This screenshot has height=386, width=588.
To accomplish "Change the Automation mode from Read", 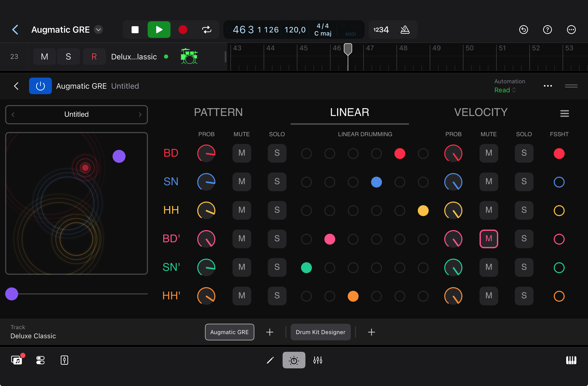I will point(505,90).
